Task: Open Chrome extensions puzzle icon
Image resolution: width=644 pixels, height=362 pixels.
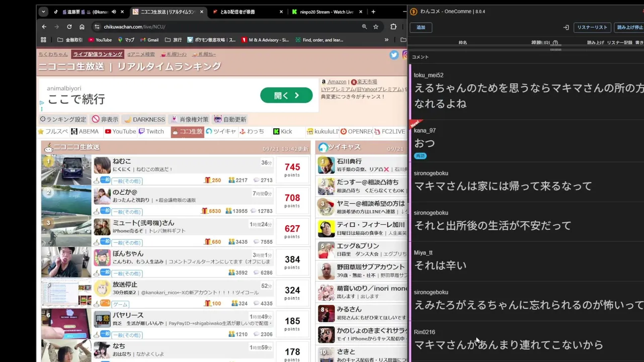Action: click(393, 27)
